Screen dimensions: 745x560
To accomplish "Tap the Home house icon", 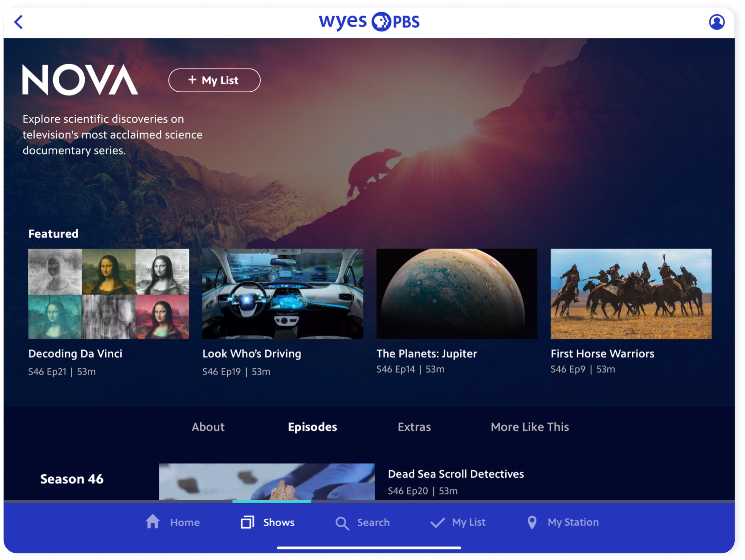I will pyautogui.click(x=153, y=522).
